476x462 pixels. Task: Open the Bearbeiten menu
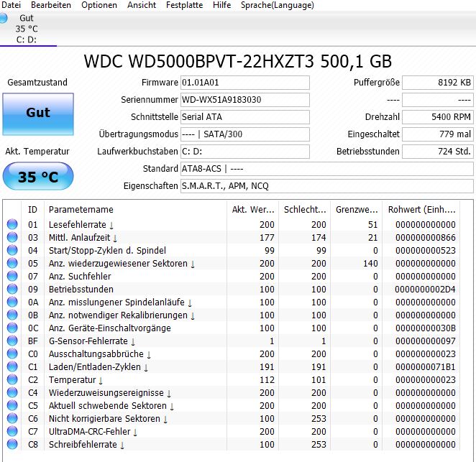[51, 5]
